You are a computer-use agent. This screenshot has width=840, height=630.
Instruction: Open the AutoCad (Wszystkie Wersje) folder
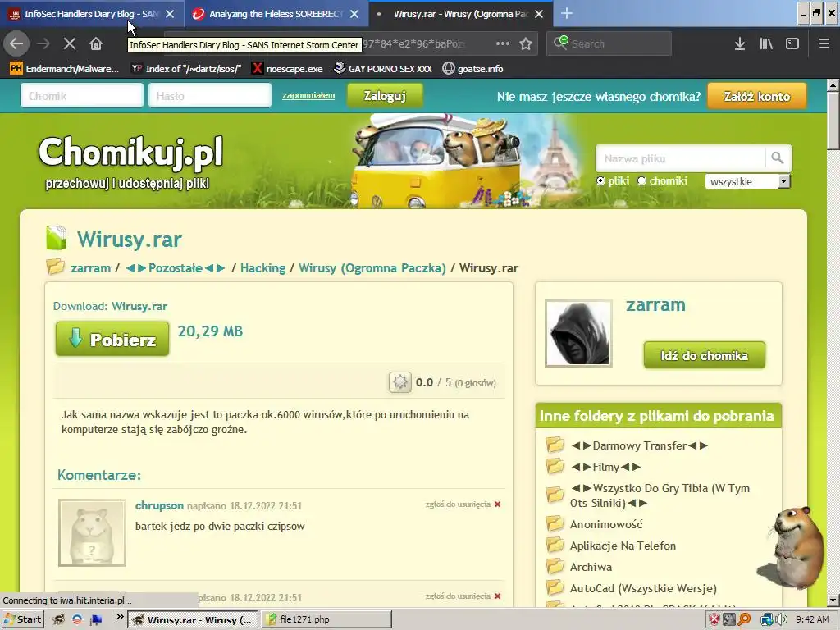click(643, 587)
